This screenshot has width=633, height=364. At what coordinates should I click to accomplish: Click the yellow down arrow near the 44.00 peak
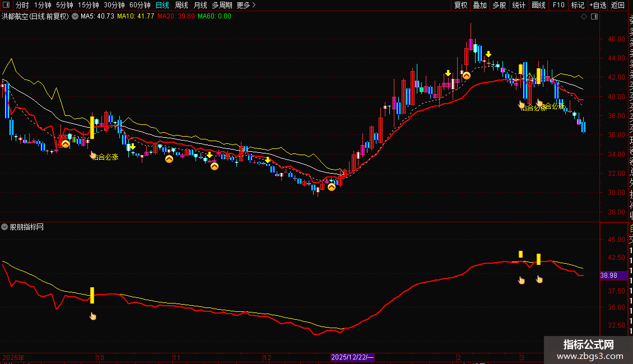tap(488, 54)
